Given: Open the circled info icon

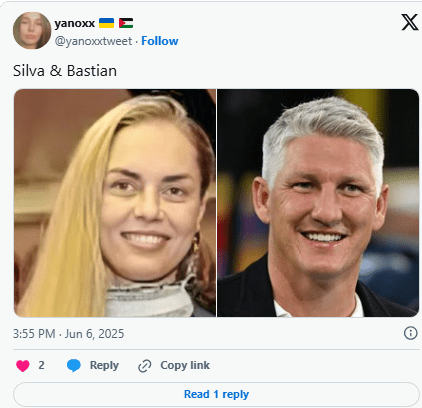Looking at the screenshot, I should pyautogui.click(x=410, y=333).
